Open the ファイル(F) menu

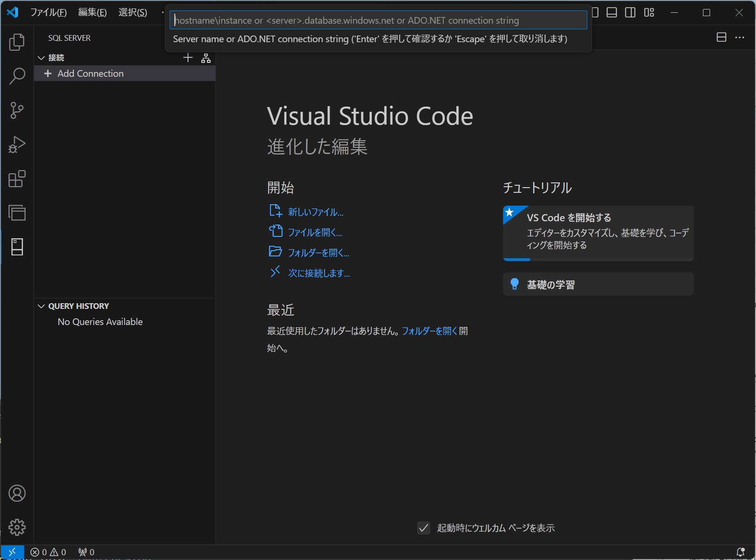(x=48, y=12)
